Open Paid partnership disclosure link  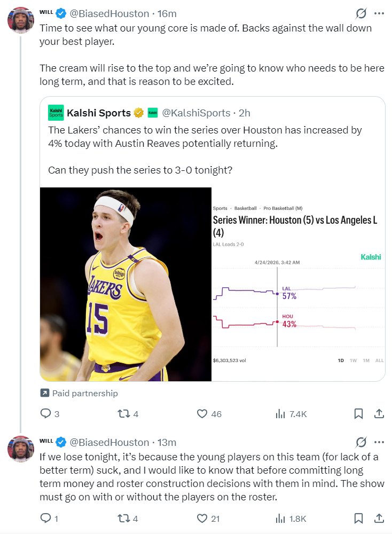pyautogui.click(x=79, y=393)
